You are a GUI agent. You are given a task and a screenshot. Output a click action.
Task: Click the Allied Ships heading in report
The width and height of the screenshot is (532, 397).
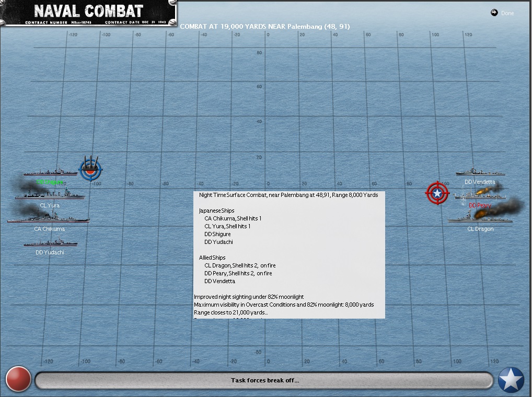point(212,258)
